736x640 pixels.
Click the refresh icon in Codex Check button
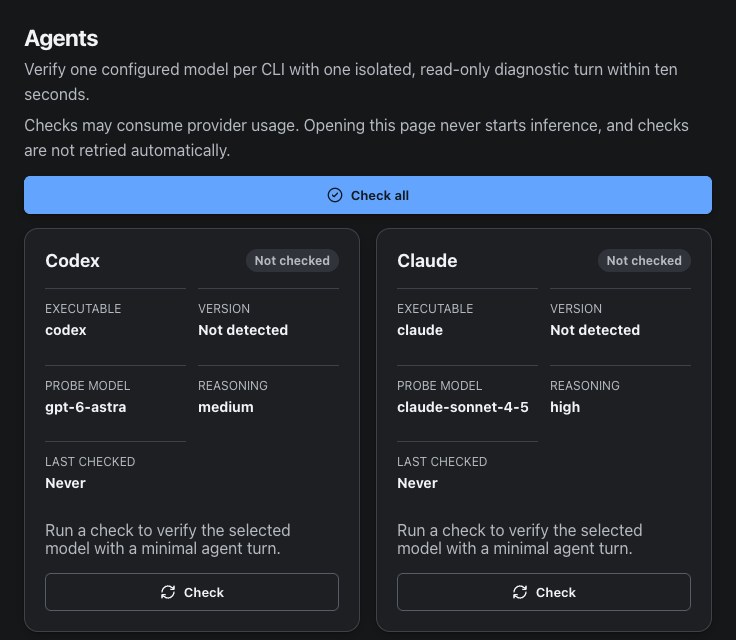point(168,592)
